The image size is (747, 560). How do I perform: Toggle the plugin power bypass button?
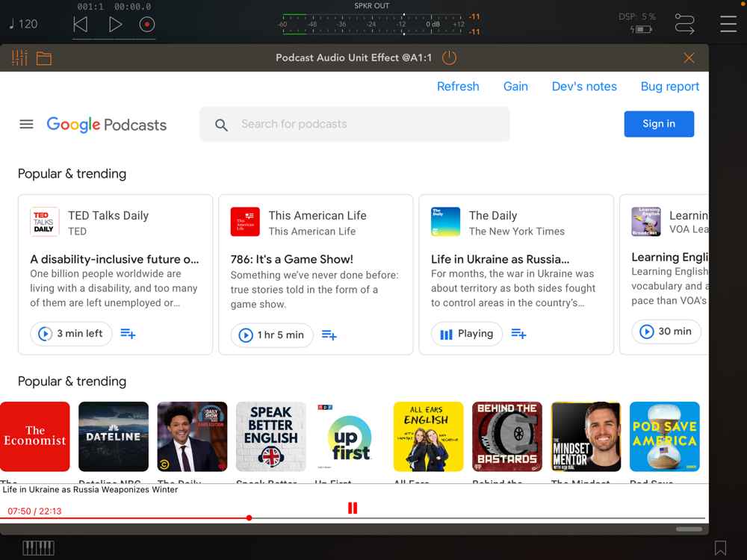coord(449,57)
